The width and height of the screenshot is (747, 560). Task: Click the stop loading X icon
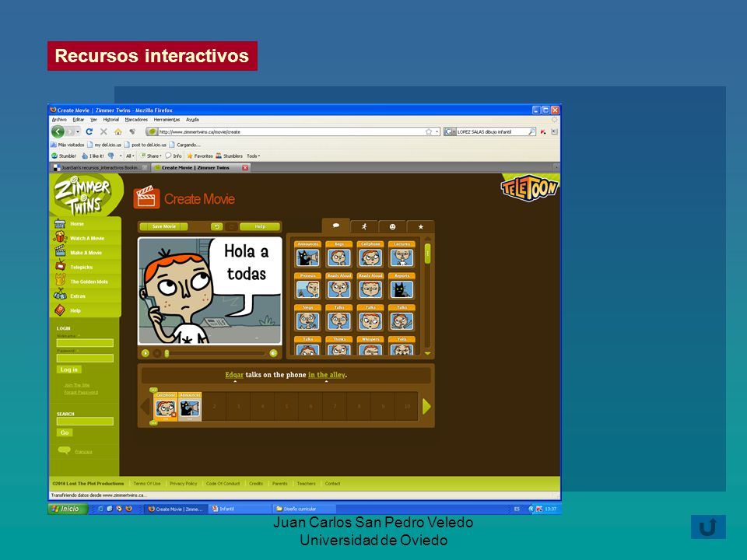pos(103,131)
